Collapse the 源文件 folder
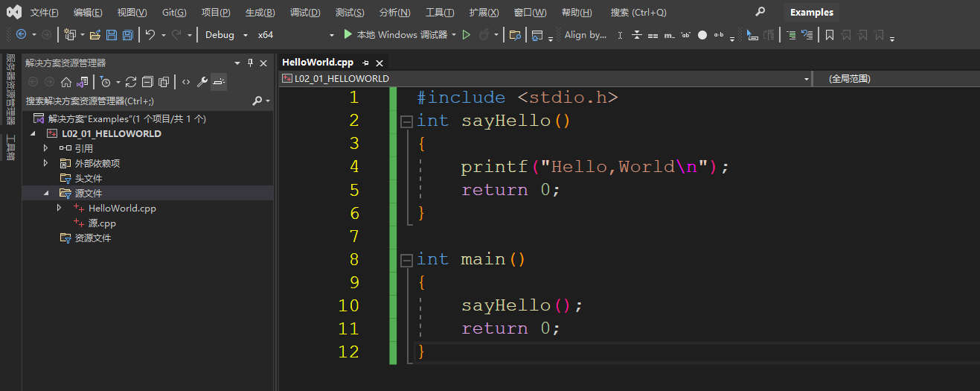980x391 pixels. point(46,194)
